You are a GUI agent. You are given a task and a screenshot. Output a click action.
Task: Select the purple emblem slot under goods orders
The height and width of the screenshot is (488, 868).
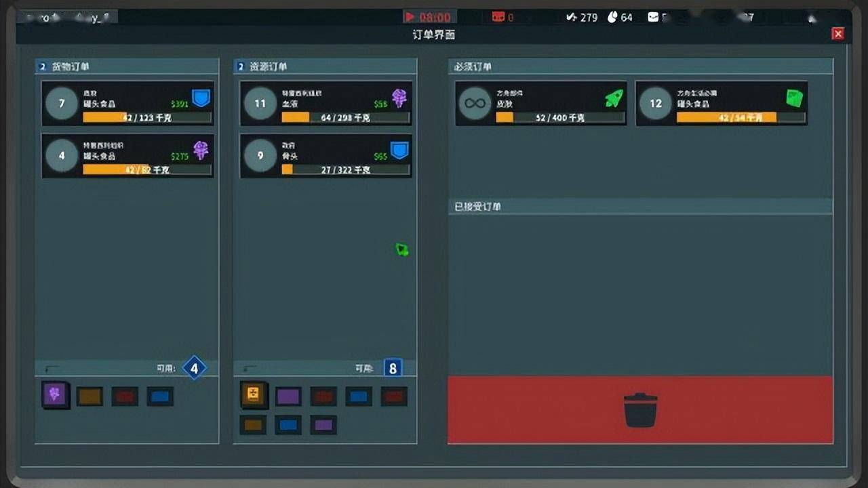pyautogui.click(x=55, y=395)
